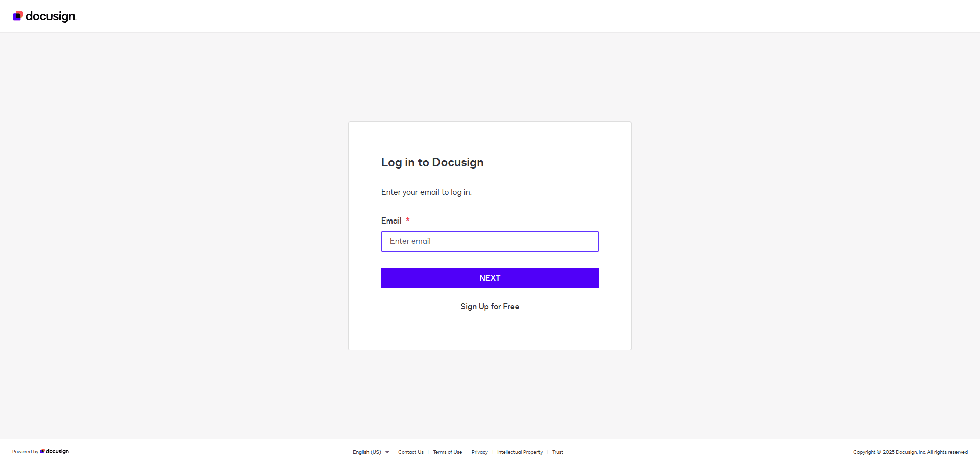Click the 'Log in to Docusign' heading
Image resolution: width=980 pixels, height=465 pixels.
coord(432,162)
